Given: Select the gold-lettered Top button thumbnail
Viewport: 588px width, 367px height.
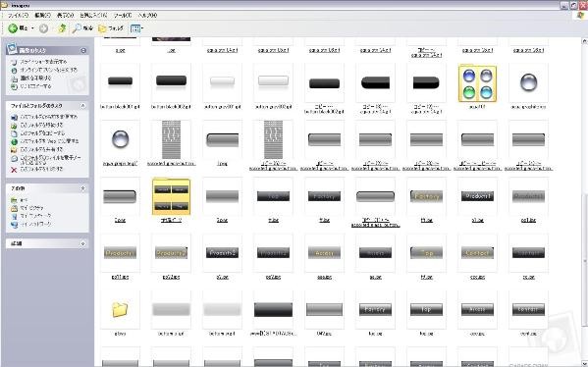Looking at the screenshot, I should [426, 252].
